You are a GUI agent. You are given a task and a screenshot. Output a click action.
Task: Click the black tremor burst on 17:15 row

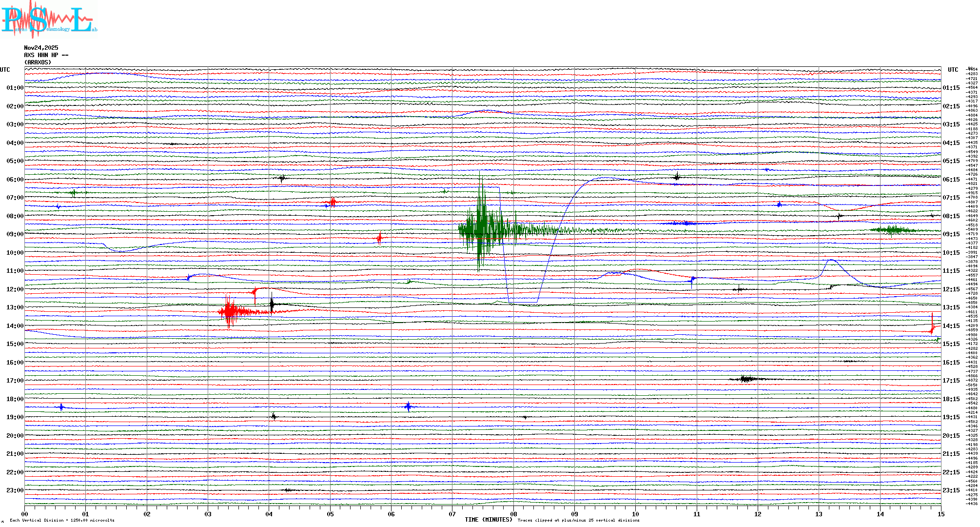tap(746, 379)
